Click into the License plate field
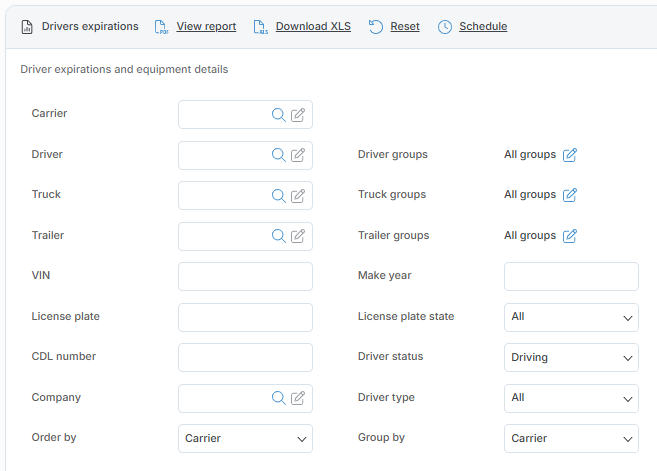Image resolution: width=657 pixels, height=471 pixels. 245,317
